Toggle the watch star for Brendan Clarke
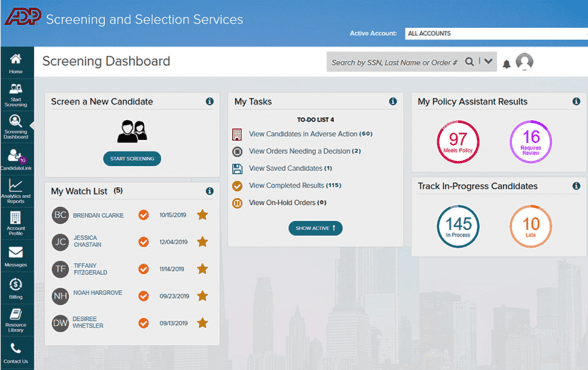The height and width of the screenshot is (370, 588). [202, 215]
